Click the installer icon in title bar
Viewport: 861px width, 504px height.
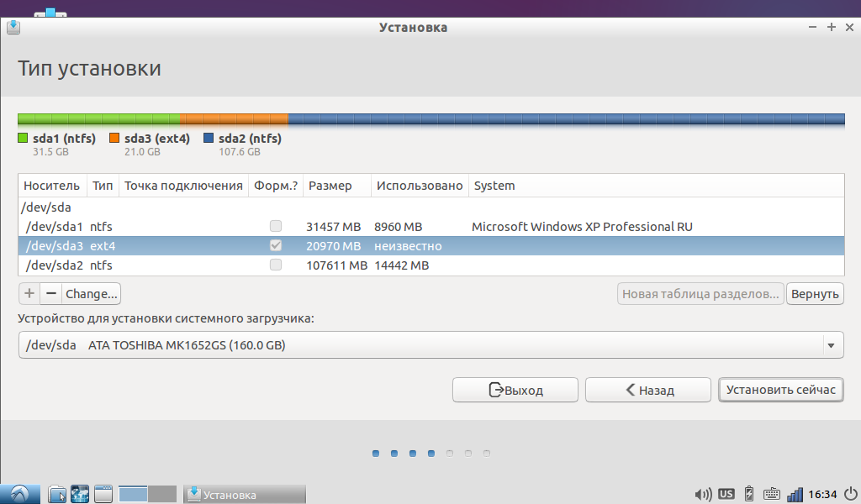[13, 27]
